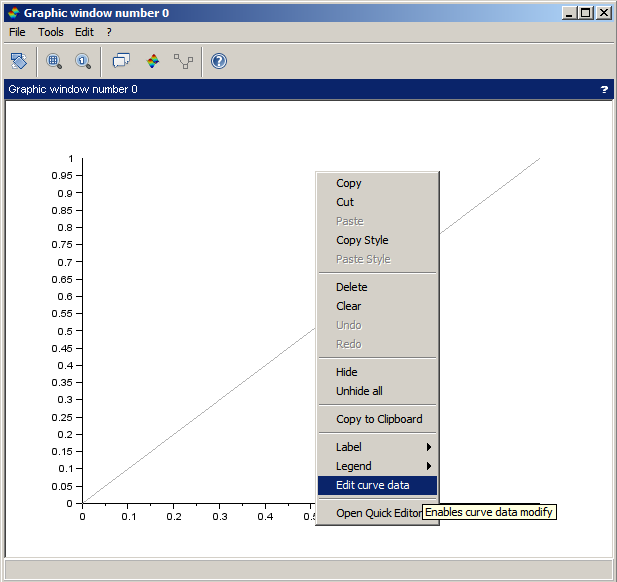This screenshot has width=617, height=582.
Task: Select Copy Style from the context menu
Action: (362, 240)
